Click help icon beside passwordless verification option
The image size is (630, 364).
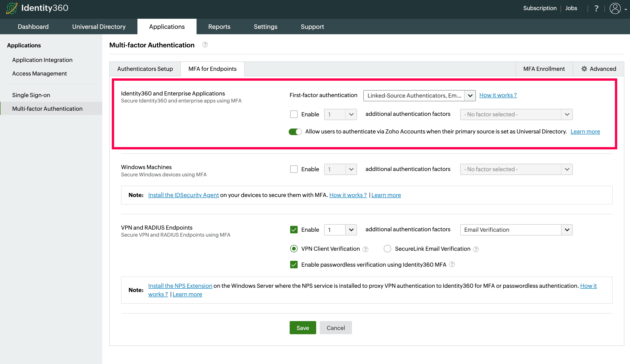(452, 265)
